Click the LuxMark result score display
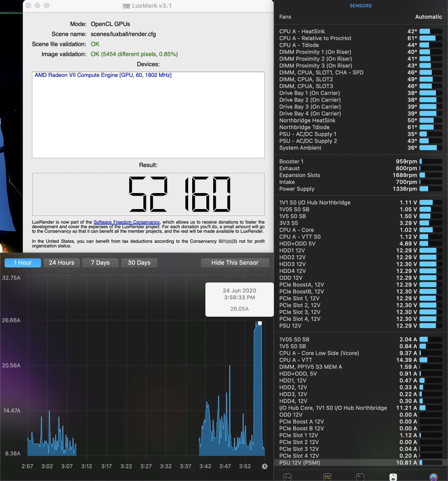 click(x=148, y=194)
